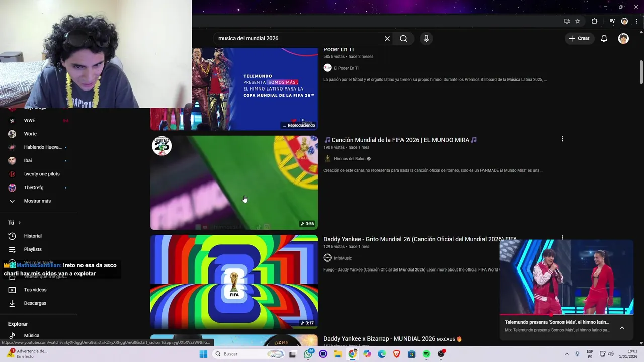Open options menu for Daddy Yankee Grito Mundial
644x362 pixels.
[x=562, y=237]
